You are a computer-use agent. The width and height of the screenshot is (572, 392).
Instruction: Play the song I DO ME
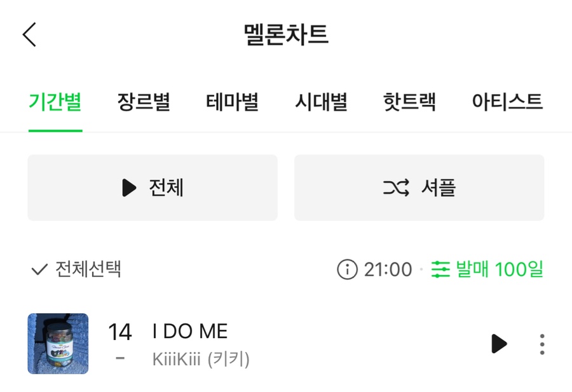pos(499,344)
